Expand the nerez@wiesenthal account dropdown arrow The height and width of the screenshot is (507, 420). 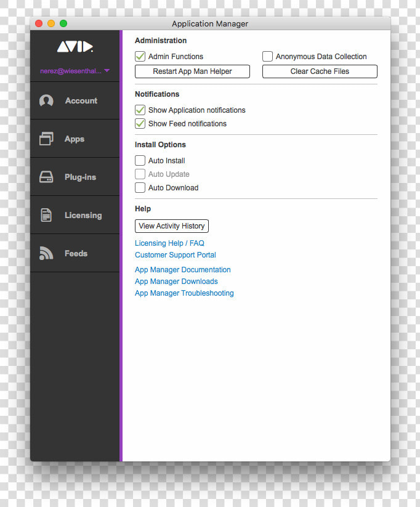(x=107, y=70)
